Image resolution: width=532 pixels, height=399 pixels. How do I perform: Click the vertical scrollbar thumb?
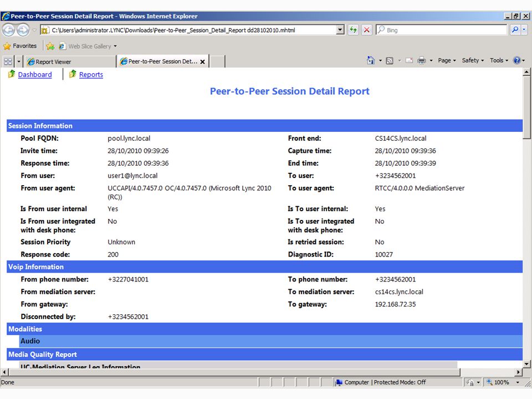pyautogui.click(x=526, y=107)
